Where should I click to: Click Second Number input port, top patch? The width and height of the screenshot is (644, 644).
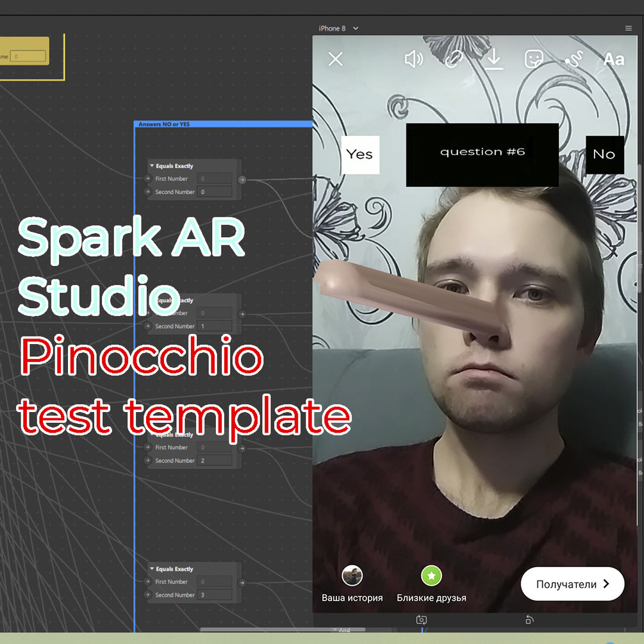coord(148,192)
